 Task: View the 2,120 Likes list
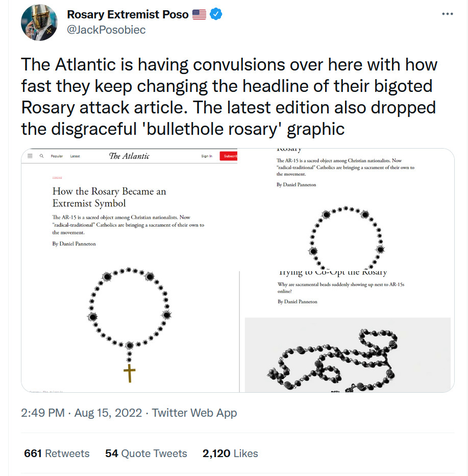230,454
